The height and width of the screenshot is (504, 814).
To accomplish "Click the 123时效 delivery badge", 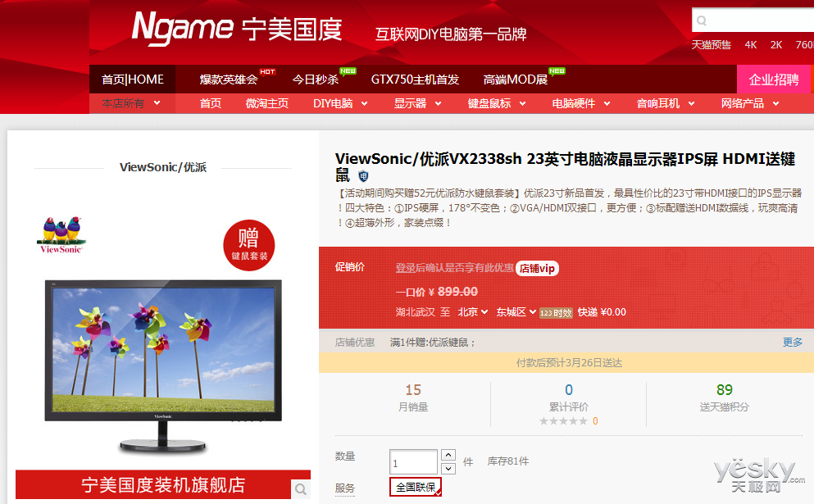I will pos(556,312).
